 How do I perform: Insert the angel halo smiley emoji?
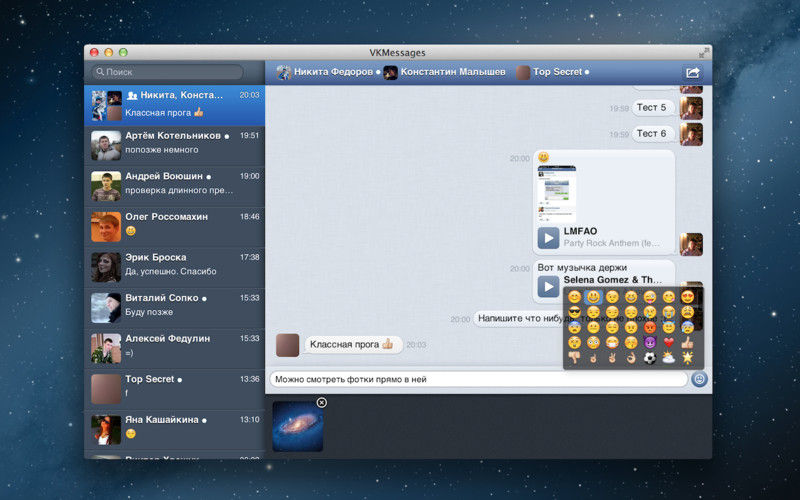click(x=668, y=327)
